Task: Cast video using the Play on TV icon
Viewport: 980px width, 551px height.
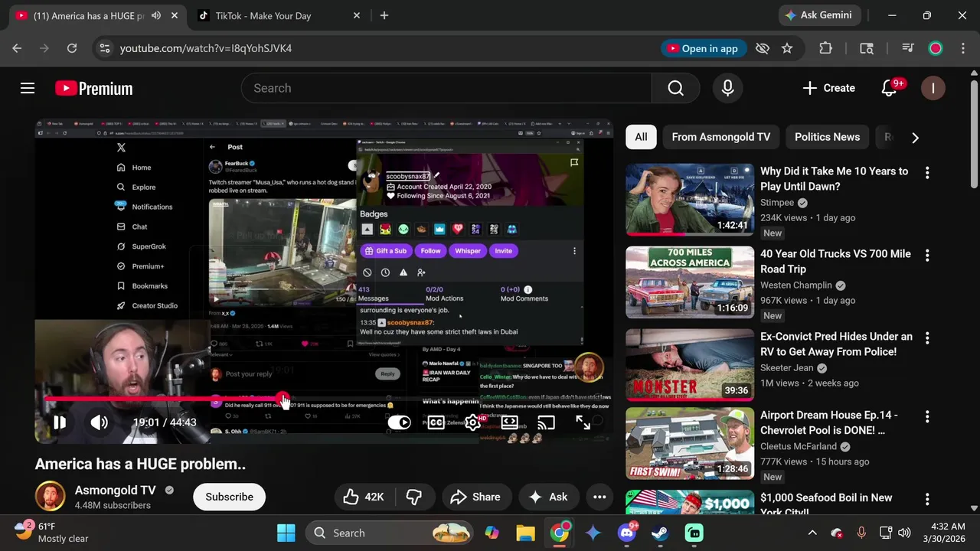Action: (546, 422)
